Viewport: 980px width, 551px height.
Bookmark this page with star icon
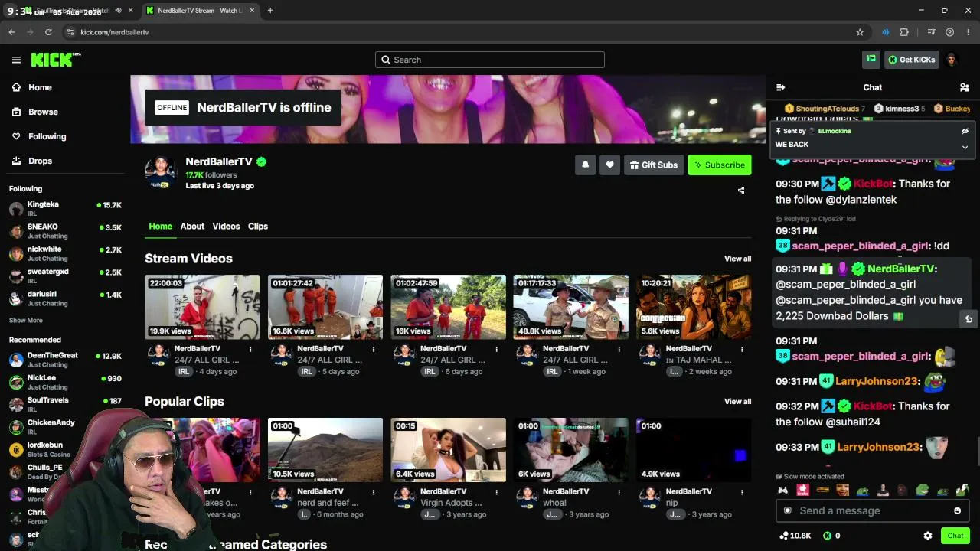click(860, 32)
